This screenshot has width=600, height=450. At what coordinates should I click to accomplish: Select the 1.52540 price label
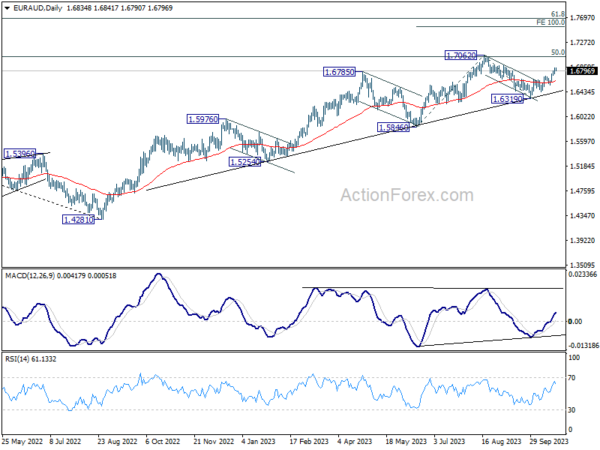[x=245, y=162]
